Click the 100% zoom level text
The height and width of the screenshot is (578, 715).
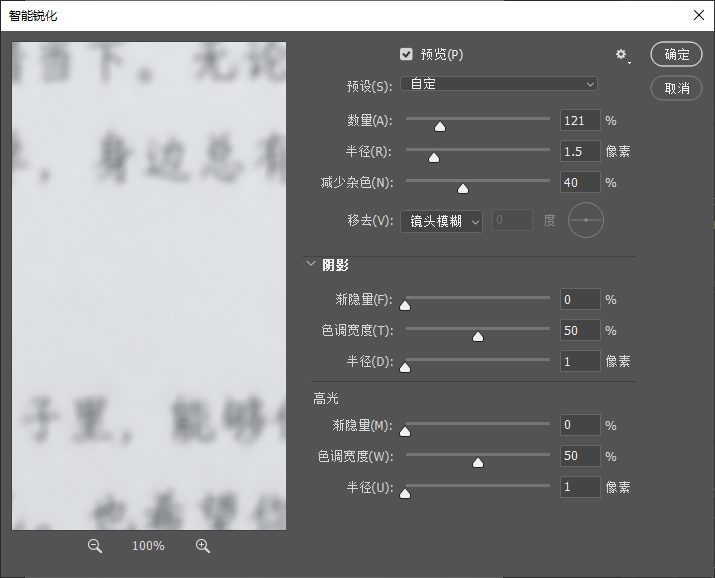148,546
